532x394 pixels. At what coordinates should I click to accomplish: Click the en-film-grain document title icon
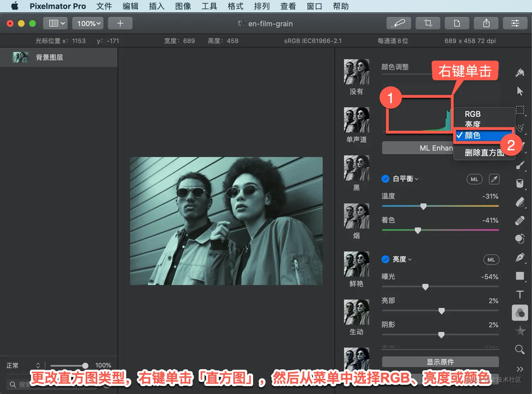click(241, 24)
